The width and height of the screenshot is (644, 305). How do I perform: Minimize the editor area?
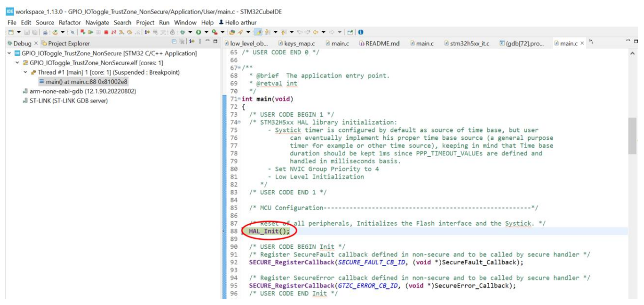(628, 41)
